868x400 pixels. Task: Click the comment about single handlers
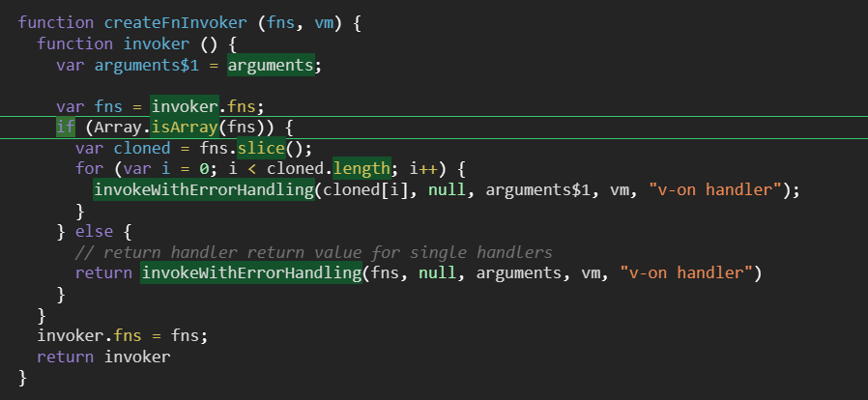tap(314, 253)
